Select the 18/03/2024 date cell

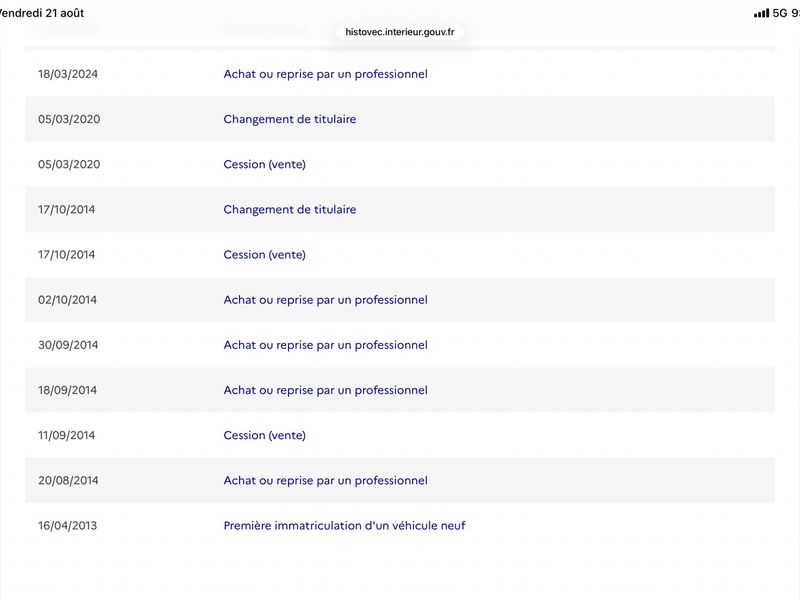68,74
